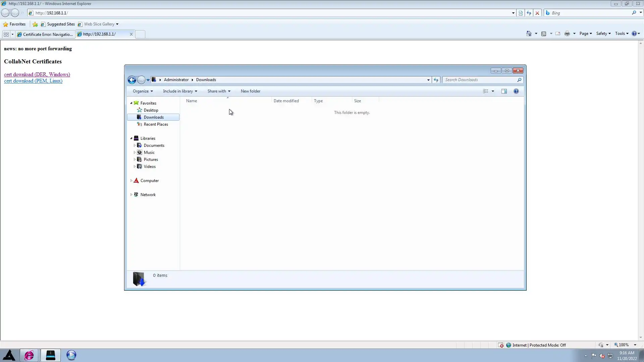Open the 100% zoom level control
644x362 pixels.
point(625,345)
